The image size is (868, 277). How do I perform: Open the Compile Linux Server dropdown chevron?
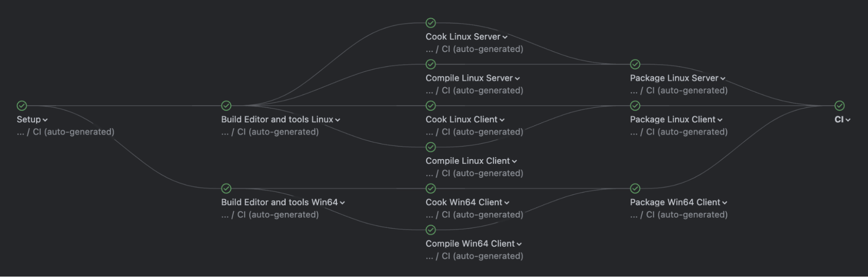pos(517,79)
